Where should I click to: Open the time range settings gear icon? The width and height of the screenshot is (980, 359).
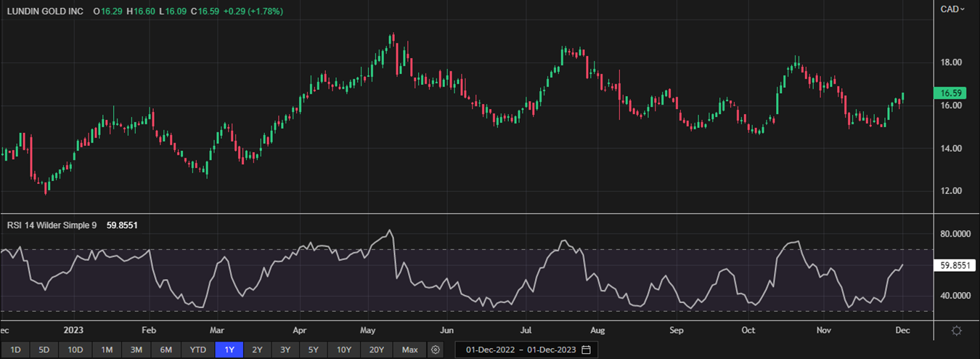point(436,350)
